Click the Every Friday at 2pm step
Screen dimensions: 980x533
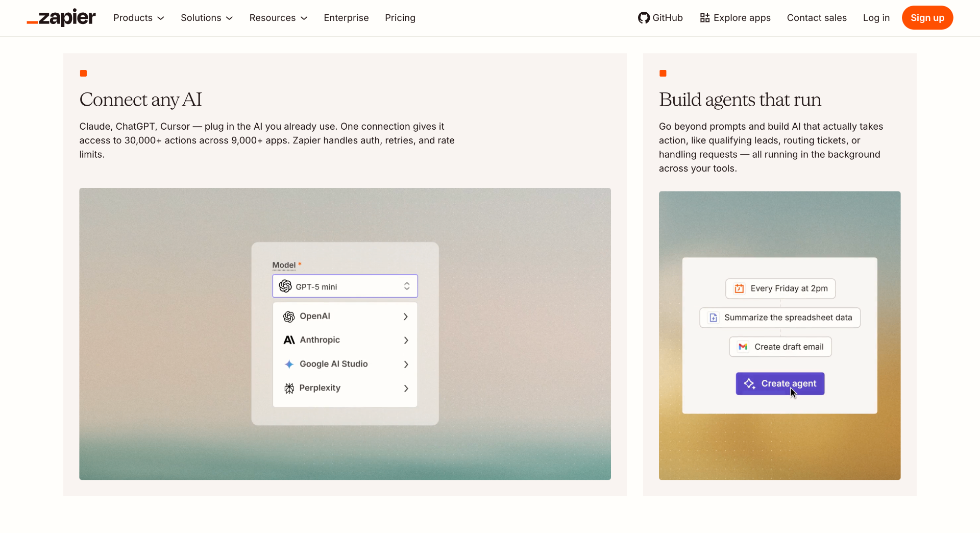click(780, 288)
